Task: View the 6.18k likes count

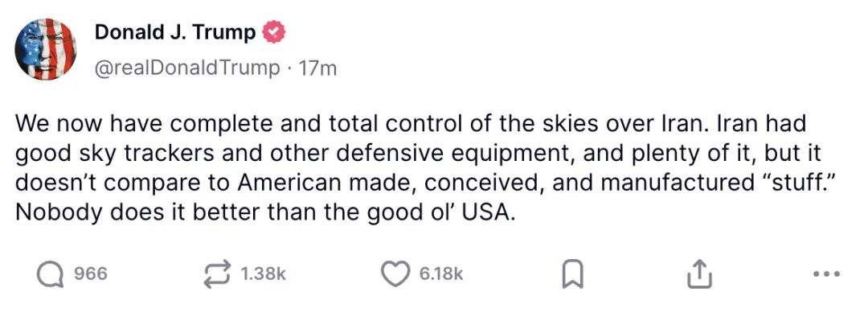Action: 440,274
